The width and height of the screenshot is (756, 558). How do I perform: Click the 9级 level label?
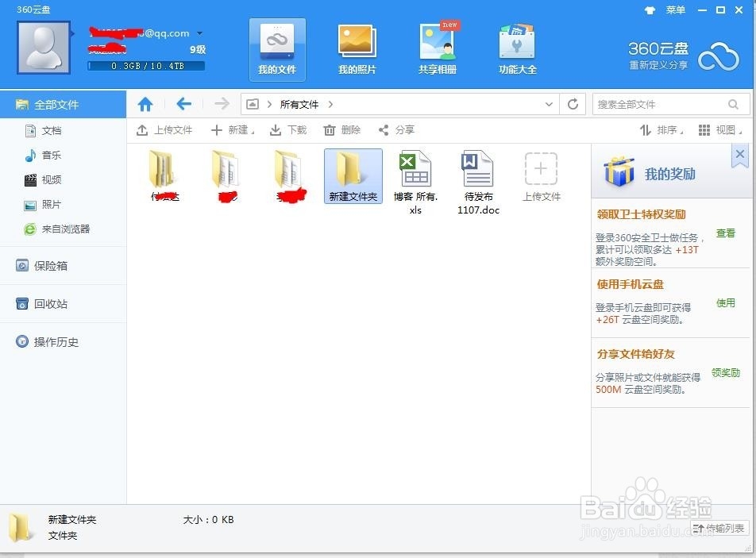coord(197,50)
